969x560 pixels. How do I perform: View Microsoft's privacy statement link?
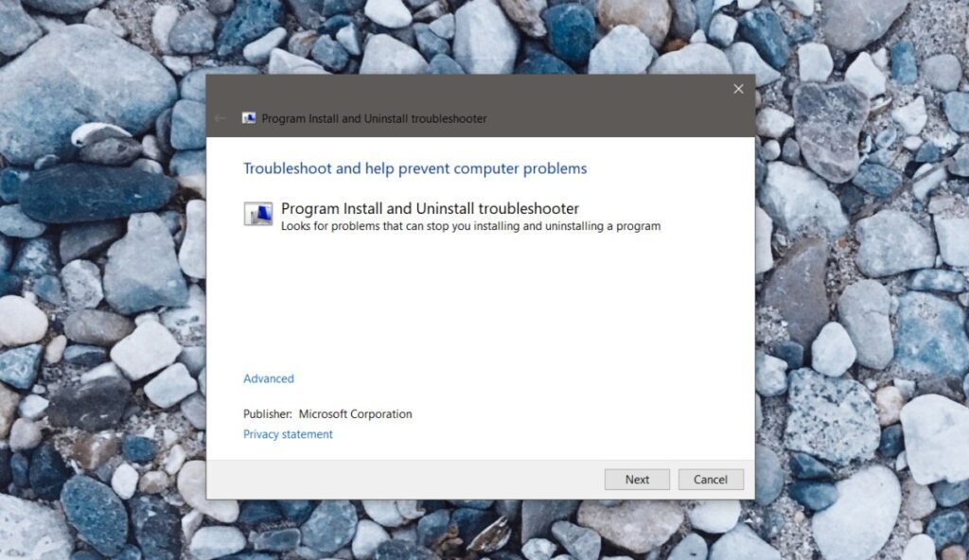tap(287, 433)
